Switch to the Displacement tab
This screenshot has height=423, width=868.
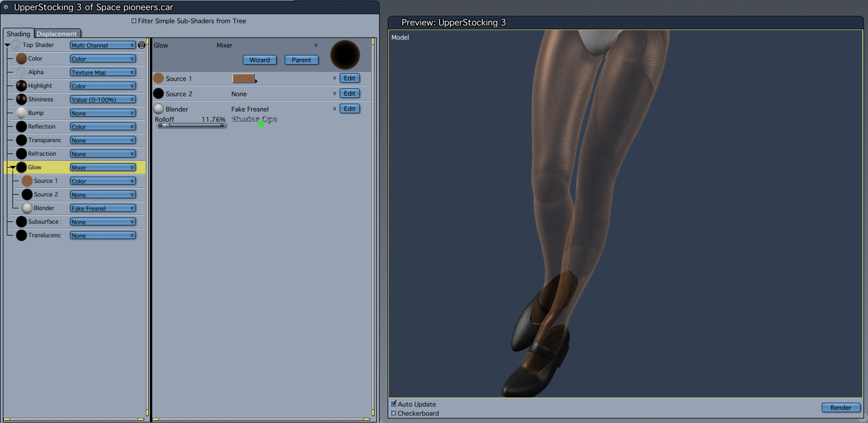coord(57,34)
